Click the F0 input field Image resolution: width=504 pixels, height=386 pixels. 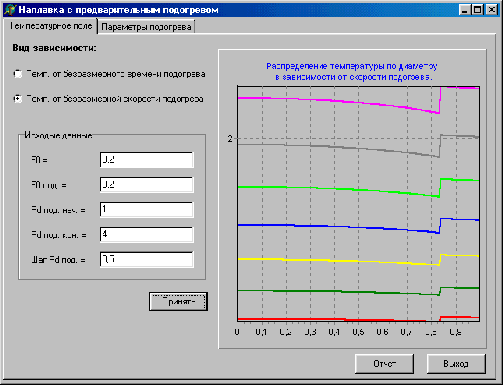[x=147, y=160]
